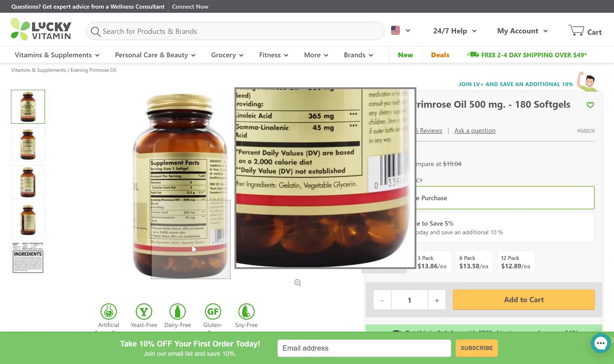This screenshot has height=364, width=614.
Task: Expand the 24/7 Help menu
Action: pos(455,31)
